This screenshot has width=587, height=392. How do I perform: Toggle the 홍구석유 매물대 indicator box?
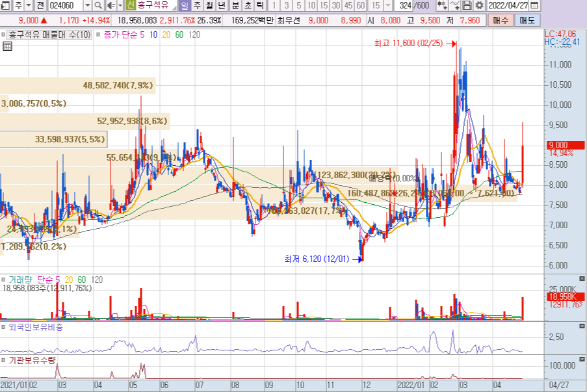pos(3,35)
